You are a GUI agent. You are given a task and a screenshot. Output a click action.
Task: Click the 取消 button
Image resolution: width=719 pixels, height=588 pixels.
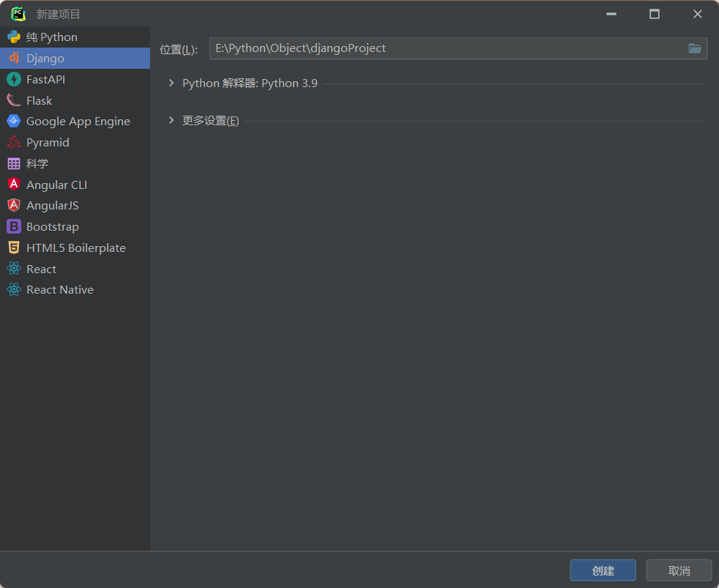coord(679,570)
